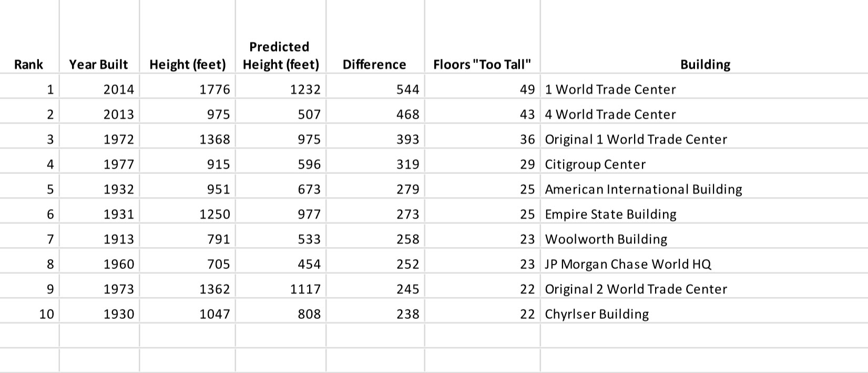Viewport: 868px width, 373px height.
Task: Select the predicted height 1117 cell
Action: [x=281, y=289]
